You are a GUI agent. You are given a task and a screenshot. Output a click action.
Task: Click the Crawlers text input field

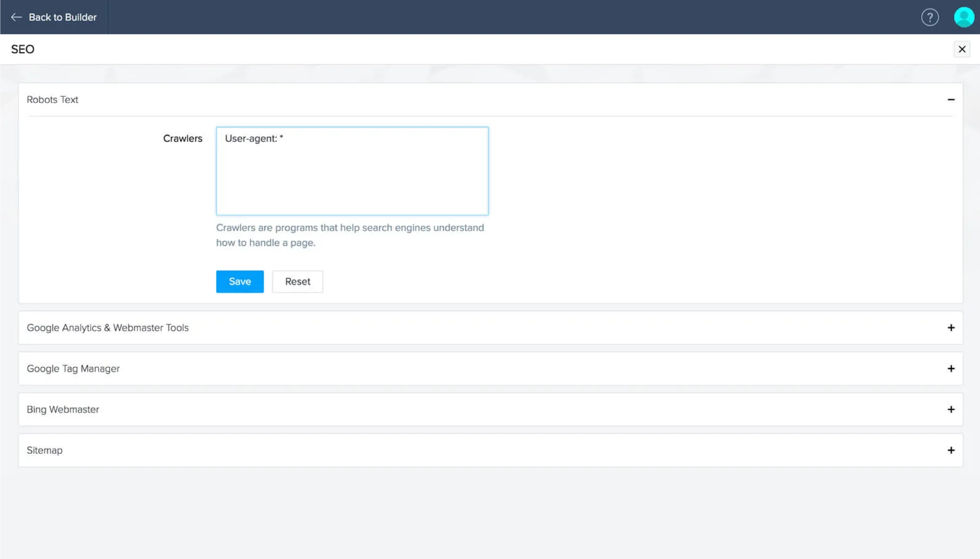click(352, 170)
